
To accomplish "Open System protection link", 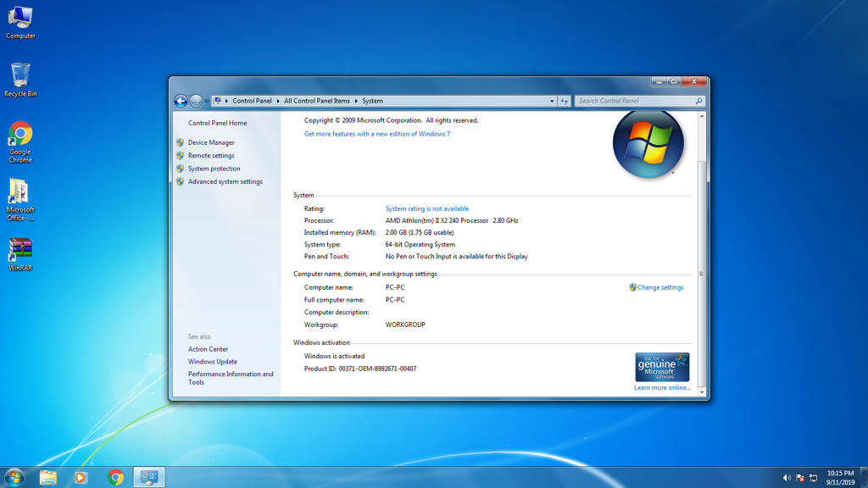I will [214, 169].
